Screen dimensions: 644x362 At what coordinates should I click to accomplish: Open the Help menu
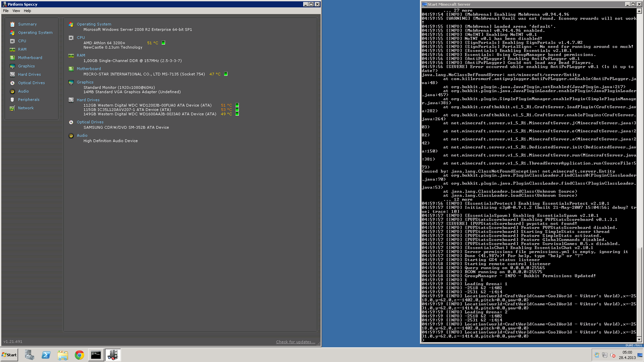(x=27, y=11)
